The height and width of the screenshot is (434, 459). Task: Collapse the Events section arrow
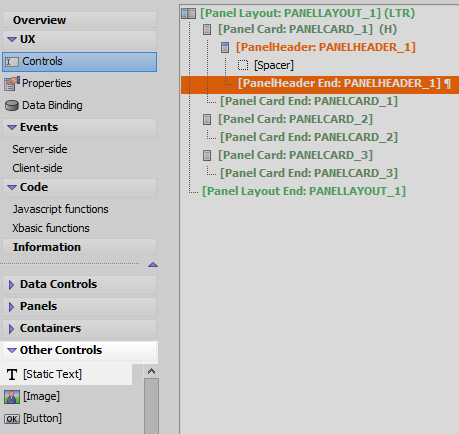[x=12, y=127]
